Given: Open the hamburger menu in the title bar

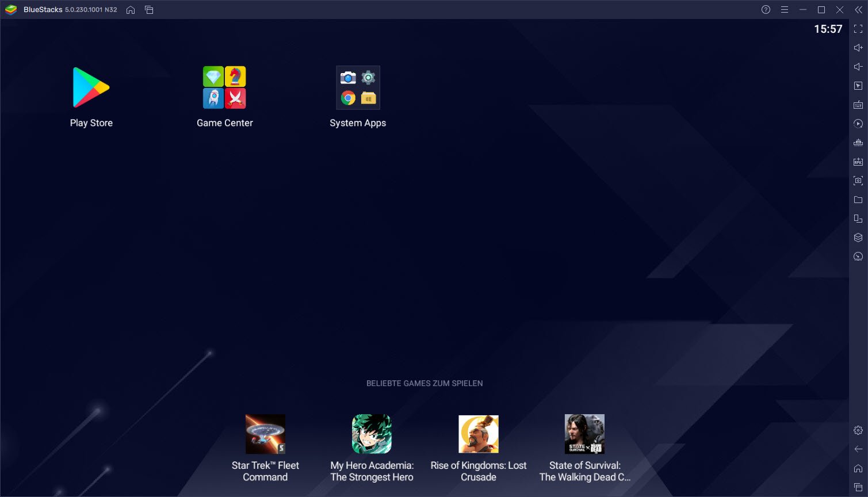Looking at the screenshot, I should point(784,10).
